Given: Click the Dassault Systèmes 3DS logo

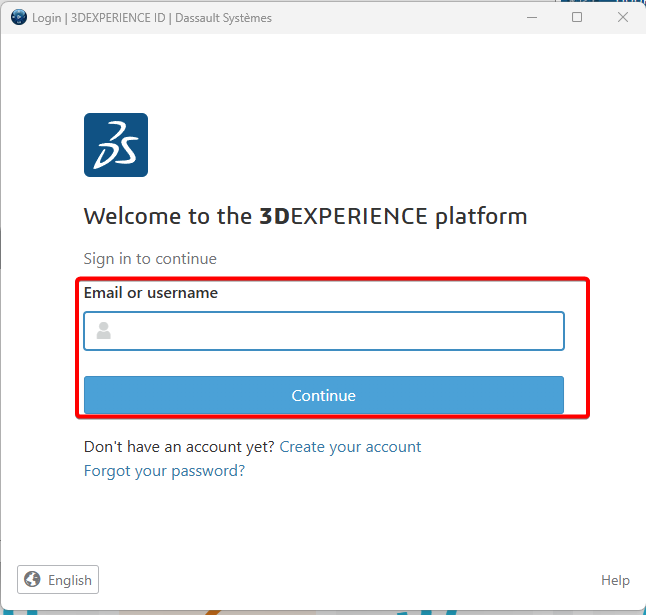Looking at the screenshot, I should click(x=116, y=145).
